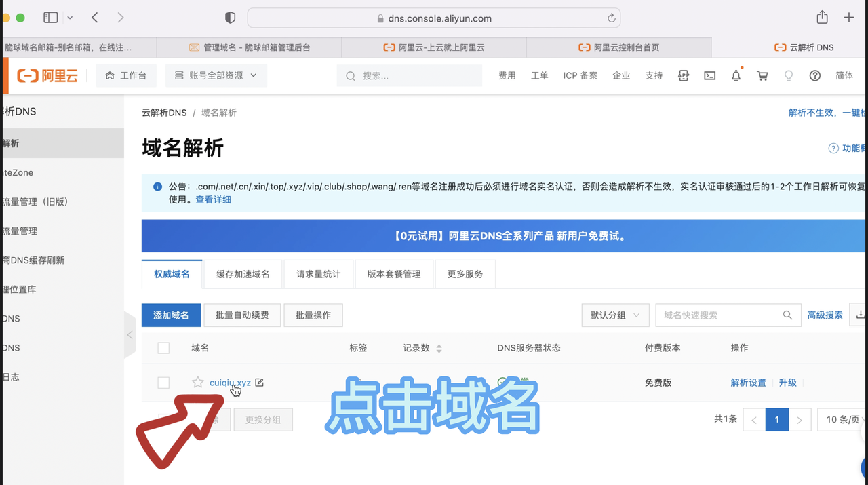
Task: Expand the 默认分组 group dropdown
Action: point(615,315)
